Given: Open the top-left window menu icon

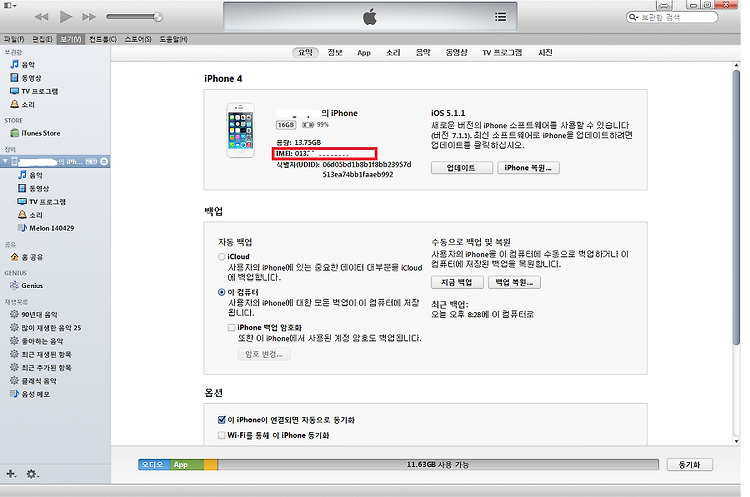Looking at the screenshot, I should (10, 5).
